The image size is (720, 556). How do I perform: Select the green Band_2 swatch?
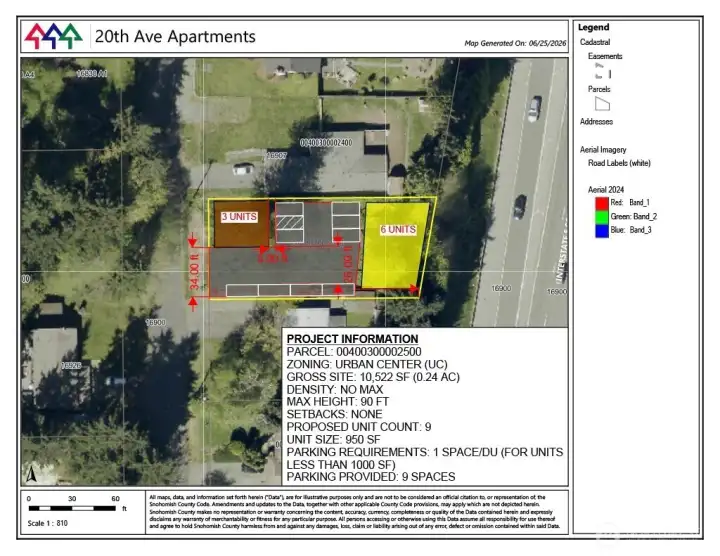point(602,217)
